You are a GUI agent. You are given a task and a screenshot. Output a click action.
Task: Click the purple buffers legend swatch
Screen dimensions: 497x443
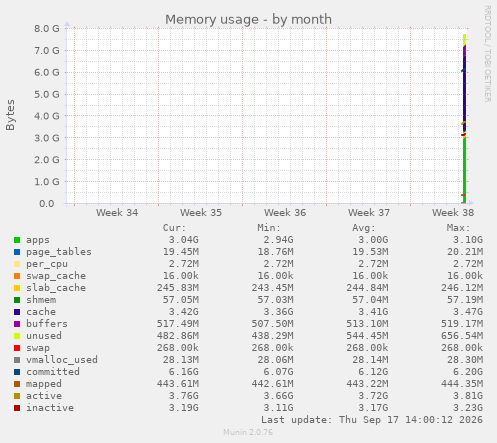click(x=17, y=324)
